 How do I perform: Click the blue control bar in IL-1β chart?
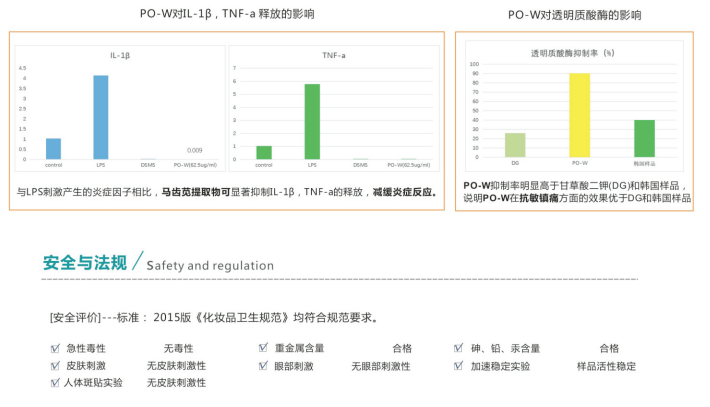(x=53, y=148)
